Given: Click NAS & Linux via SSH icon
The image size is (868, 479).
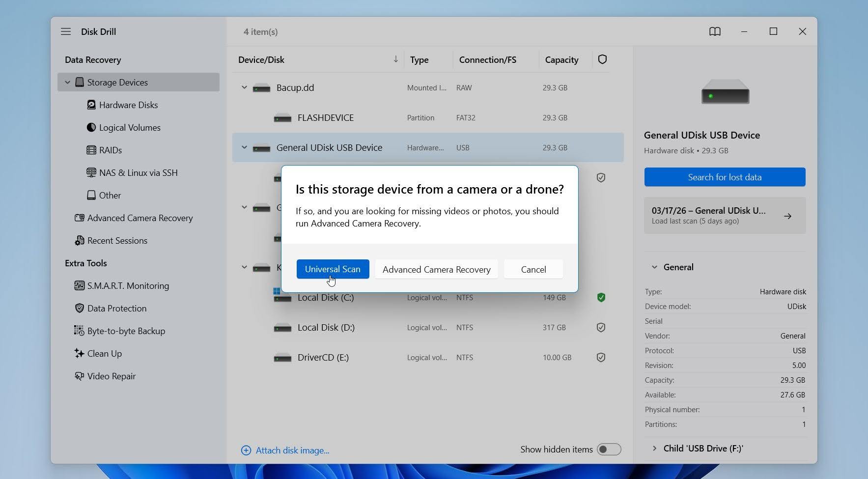Looking at the screenshot, I should 91,172.
